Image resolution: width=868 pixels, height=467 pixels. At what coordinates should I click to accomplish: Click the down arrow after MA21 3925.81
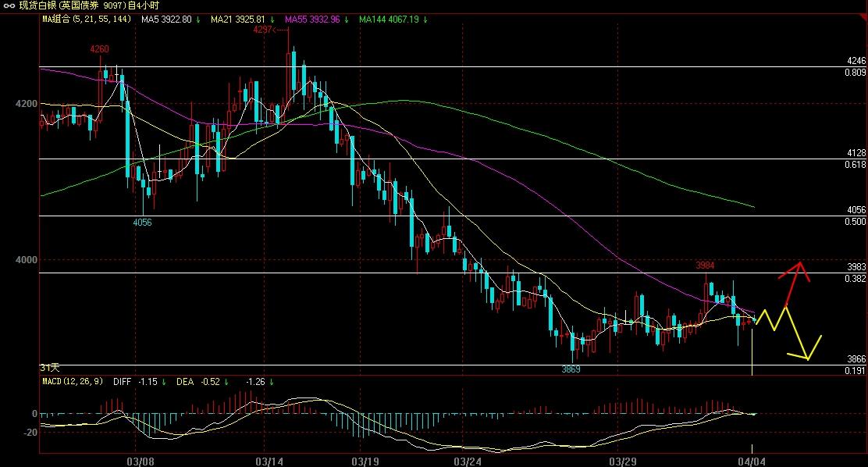pos(272,19)
